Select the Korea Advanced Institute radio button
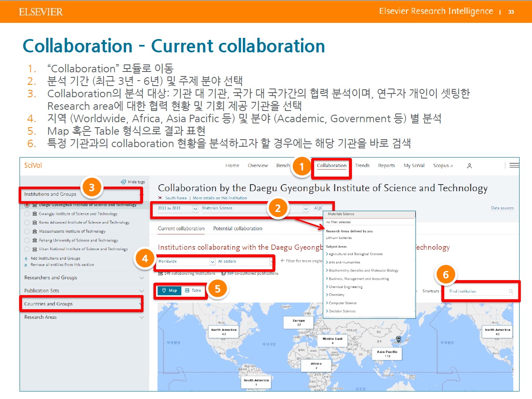Image resolution: width=532 pixels, height=399 pixels. click(x=27, y=222)
